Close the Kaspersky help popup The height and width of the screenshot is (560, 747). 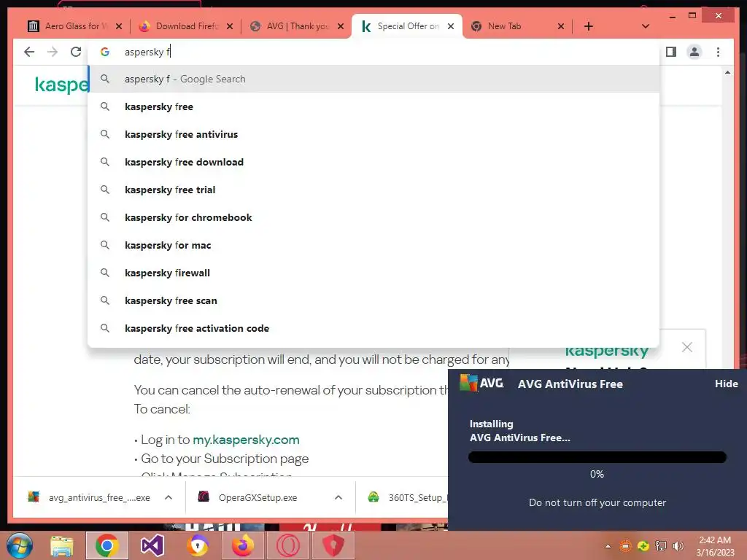point(687,347)
